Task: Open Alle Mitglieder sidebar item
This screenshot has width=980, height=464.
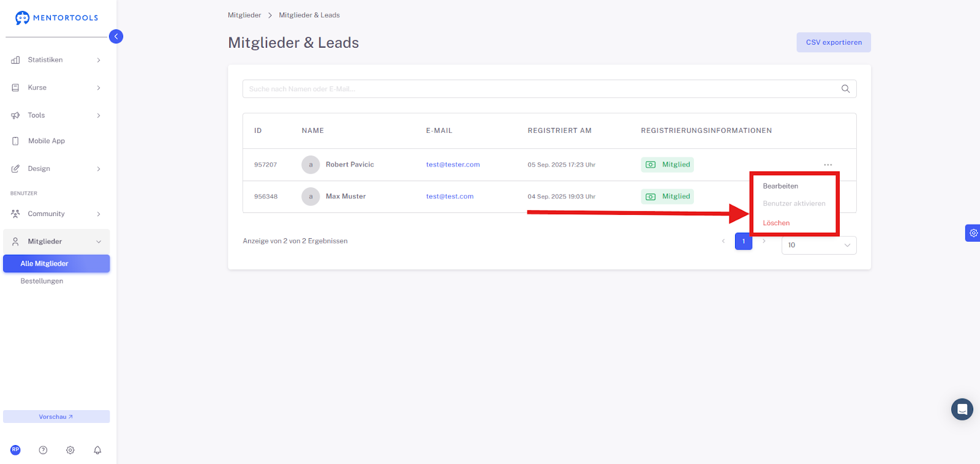Action: [56, 263]
